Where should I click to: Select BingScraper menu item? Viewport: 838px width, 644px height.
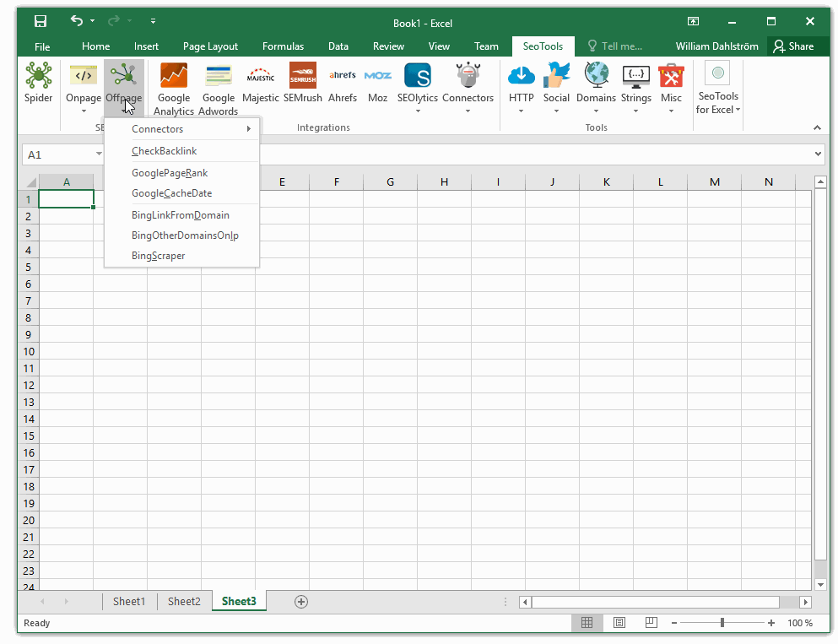pos(181,256)
